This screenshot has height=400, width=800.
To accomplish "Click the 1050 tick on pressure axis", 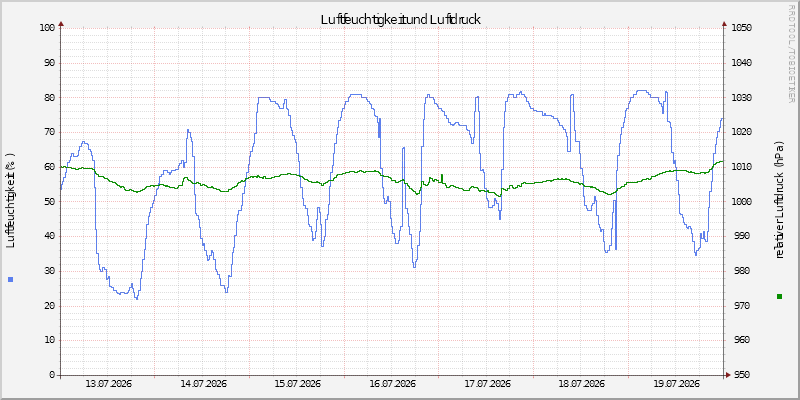I will click(x=740, y=28).
